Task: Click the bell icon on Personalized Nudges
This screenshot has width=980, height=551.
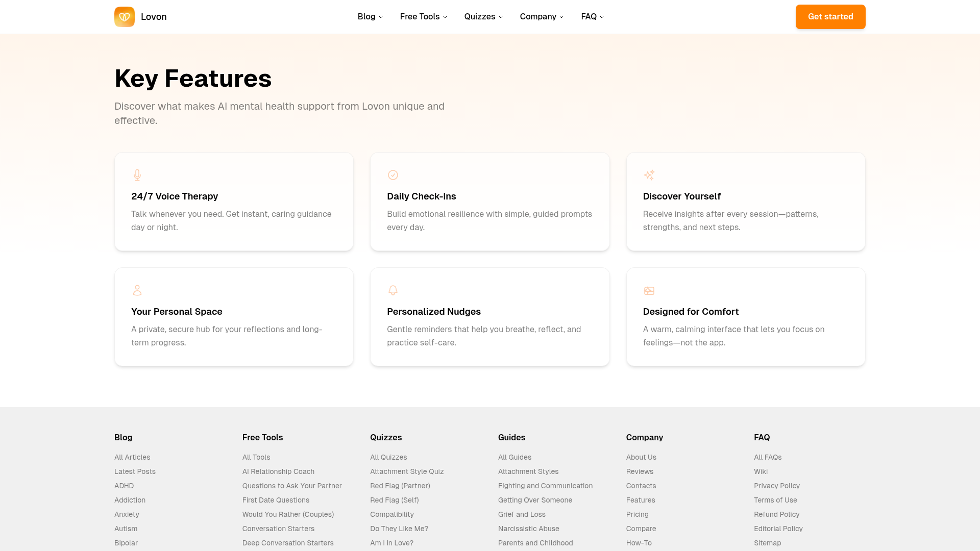Action: 393,290
